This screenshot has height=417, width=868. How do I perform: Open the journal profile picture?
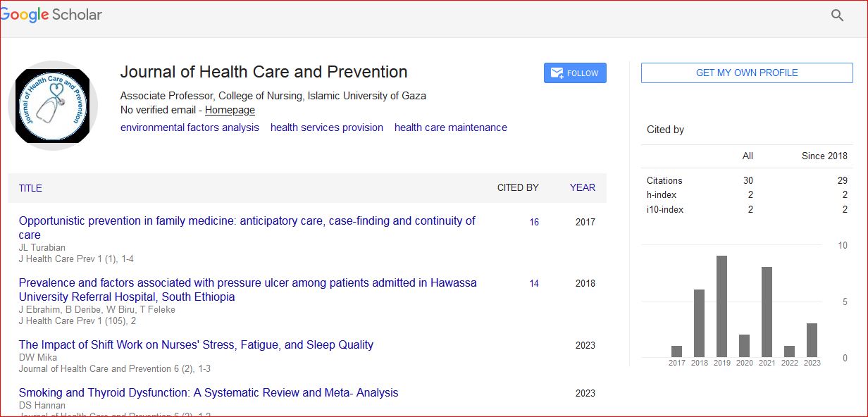52,106
